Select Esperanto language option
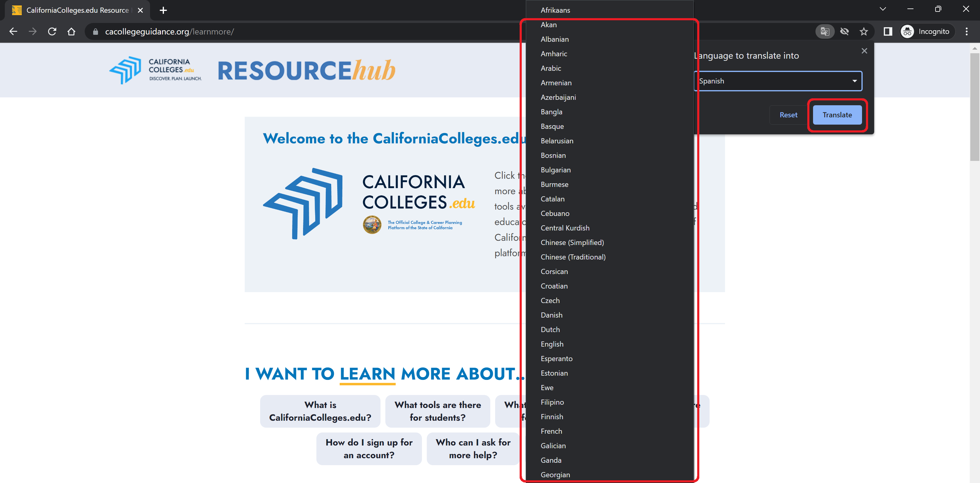The height and width of the screenshot is (483, 980). click(x=609, y=359)
